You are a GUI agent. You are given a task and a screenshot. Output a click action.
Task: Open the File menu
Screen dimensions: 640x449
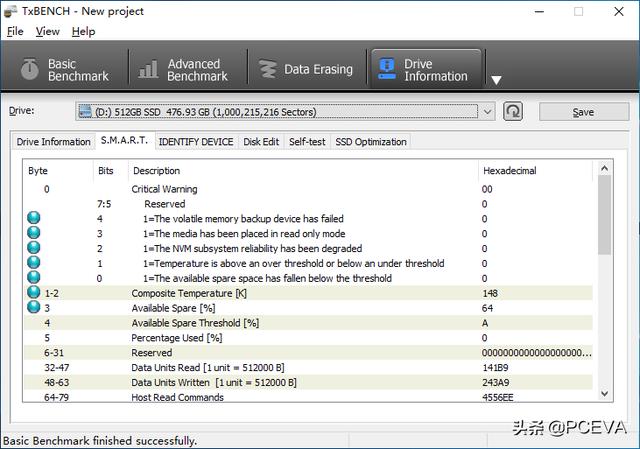coord(15,31)
